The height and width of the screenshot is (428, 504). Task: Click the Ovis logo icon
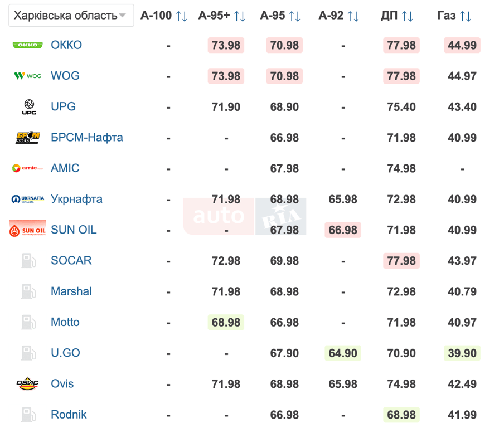pos(28,383)
